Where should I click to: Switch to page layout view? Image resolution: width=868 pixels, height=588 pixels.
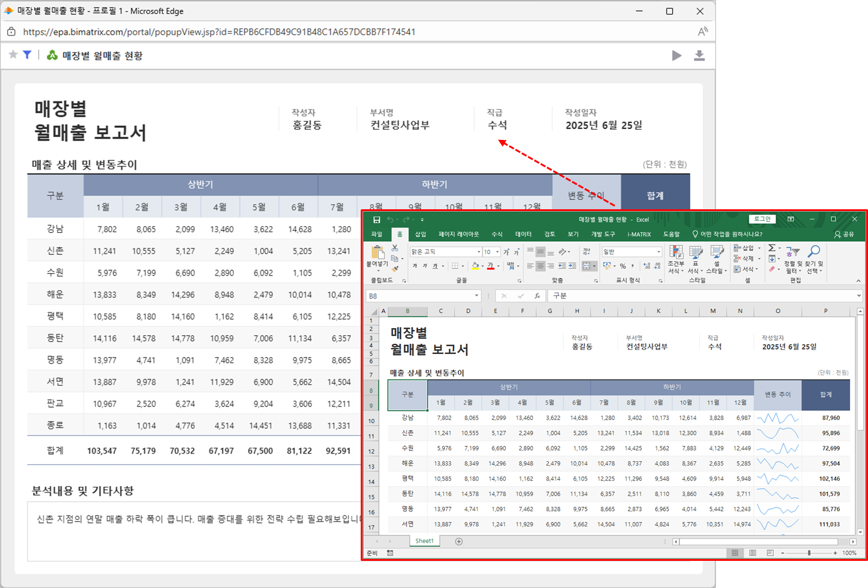click(752, 553)
